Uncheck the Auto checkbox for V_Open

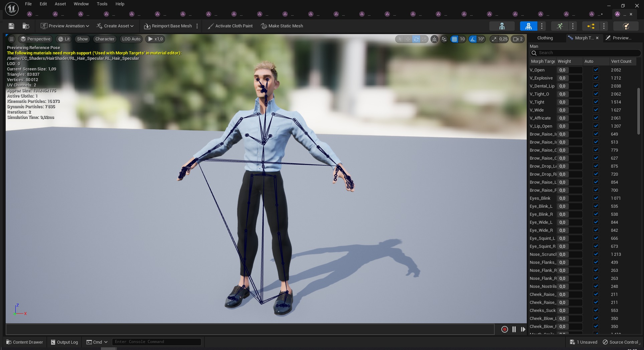pos(596,70)
